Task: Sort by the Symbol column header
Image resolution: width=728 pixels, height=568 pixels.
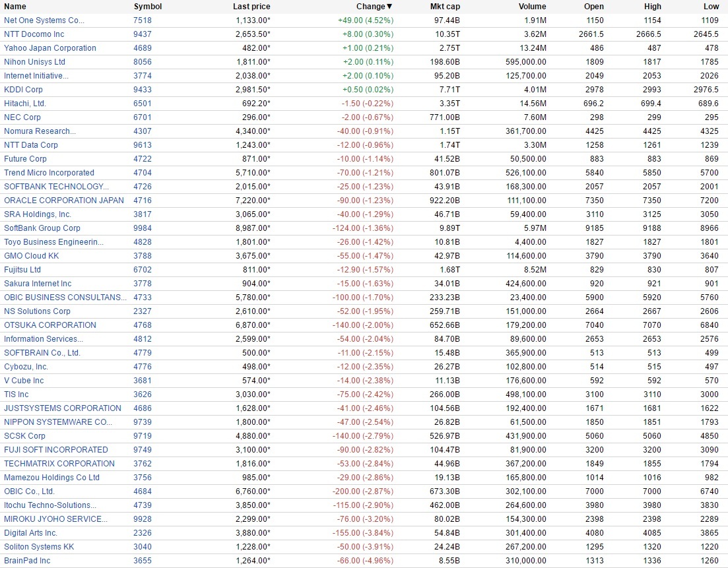Action: [x=148, y=7]
